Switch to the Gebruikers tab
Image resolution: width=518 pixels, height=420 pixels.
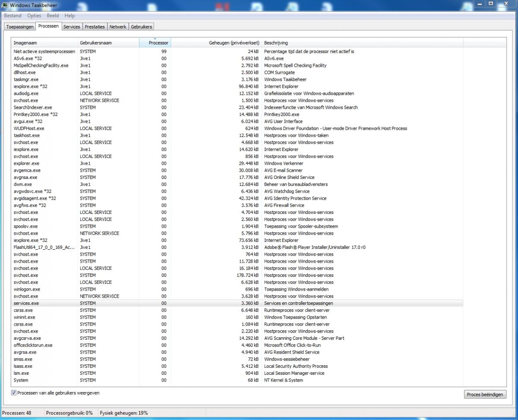click(141, 27)
